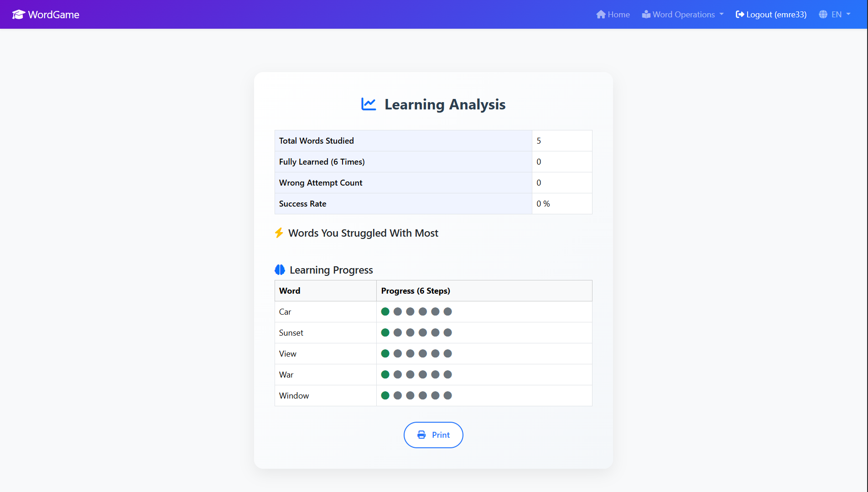Click the WordGame graduation cap logo icon
The image size is (868, 492).
[x=18, y=15]
